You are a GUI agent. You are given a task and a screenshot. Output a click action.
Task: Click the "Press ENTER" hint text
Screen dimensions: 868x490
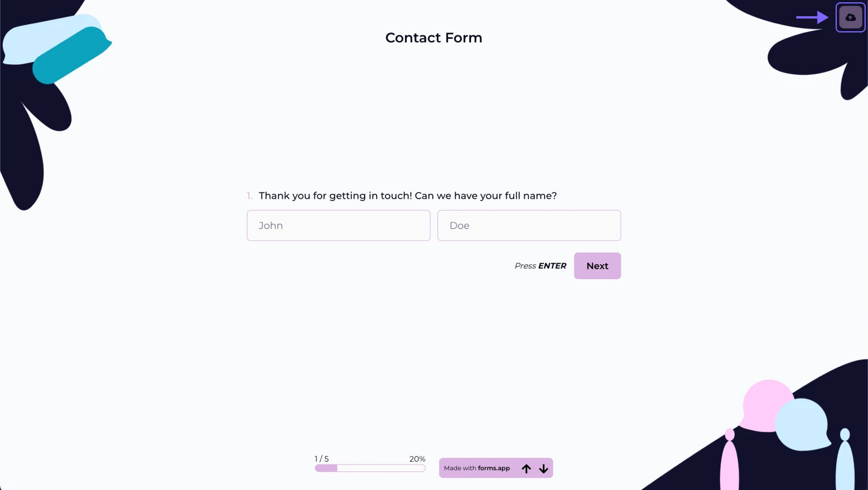540,266
